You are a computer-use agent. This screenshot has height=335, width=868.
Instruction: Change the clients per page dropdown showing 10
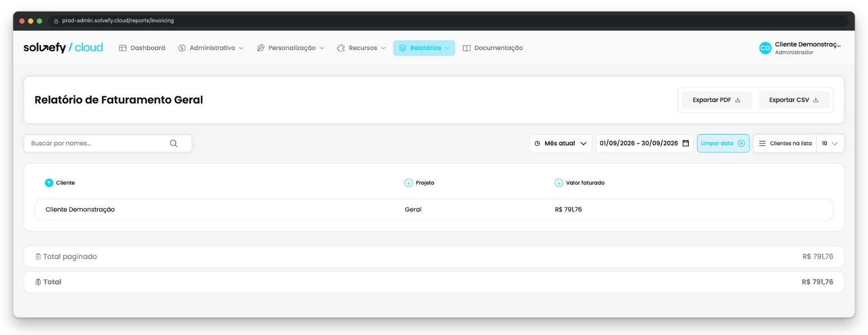[830, 143]
